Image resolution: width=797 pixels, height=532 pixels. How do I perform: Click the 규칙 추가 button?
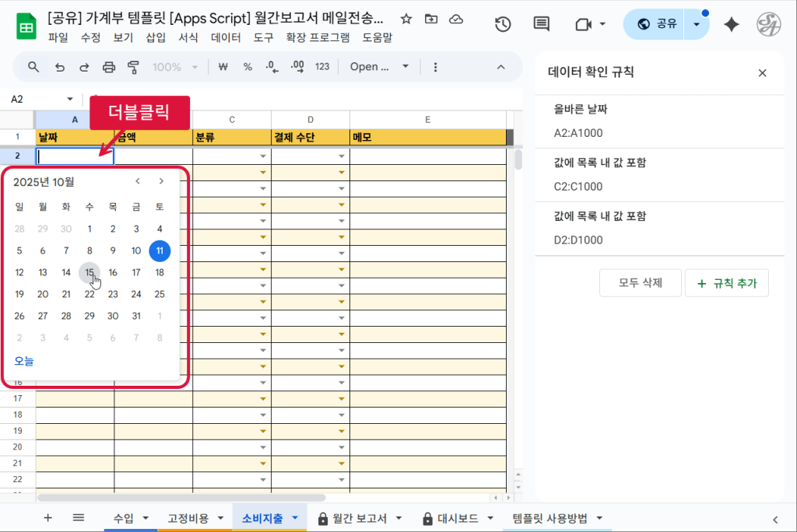726,283
